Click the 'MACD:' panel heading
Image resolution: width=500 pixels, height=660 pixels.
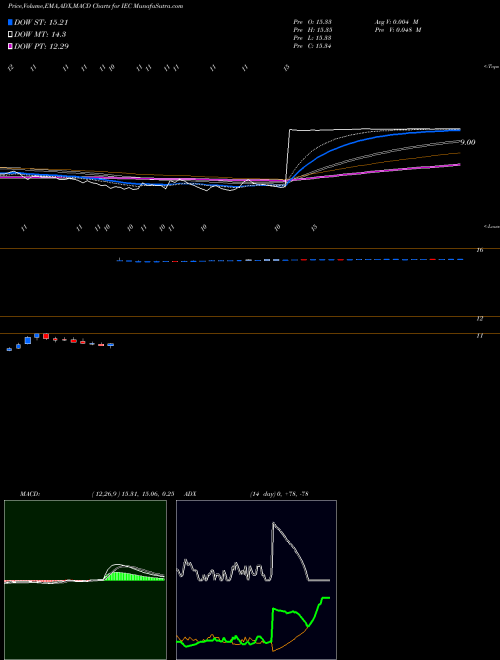tap(29, 494)
